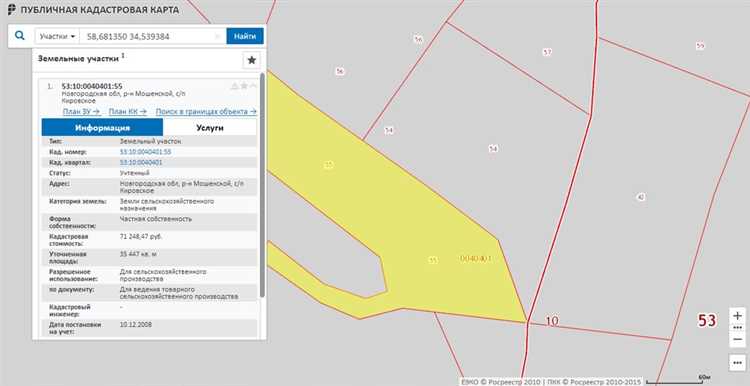Click the Учтенный status value
This screenshot has height=386, width=750.
pyautogui.click(x=134, y=173)
